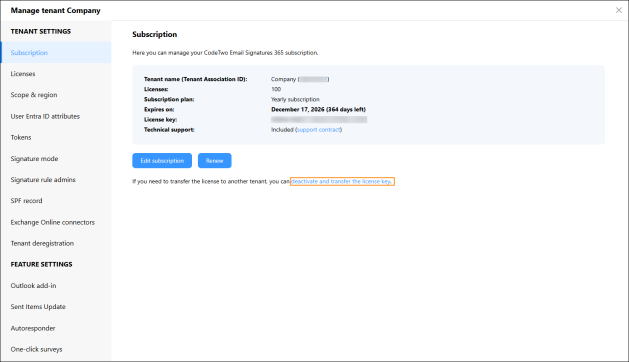
Task: Click the FEATURE SETTINGS section header
Action: pos(41,264)
